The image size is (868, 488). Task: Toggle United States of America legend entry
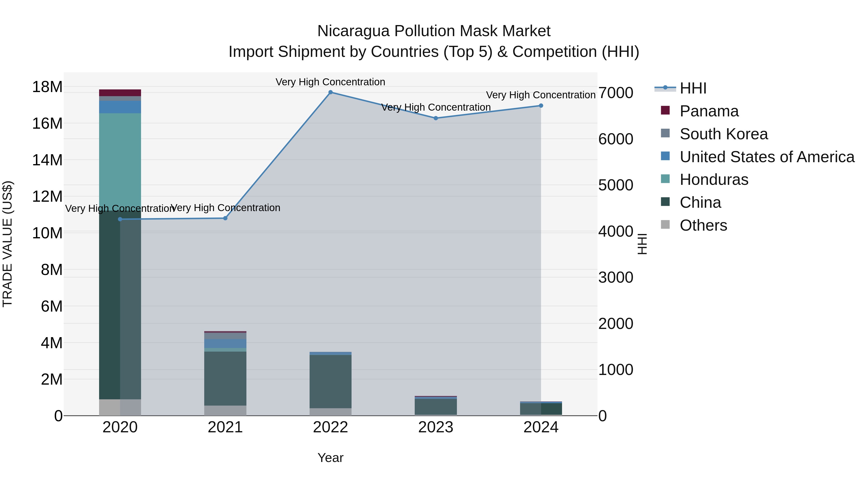(x=758, y=157)
